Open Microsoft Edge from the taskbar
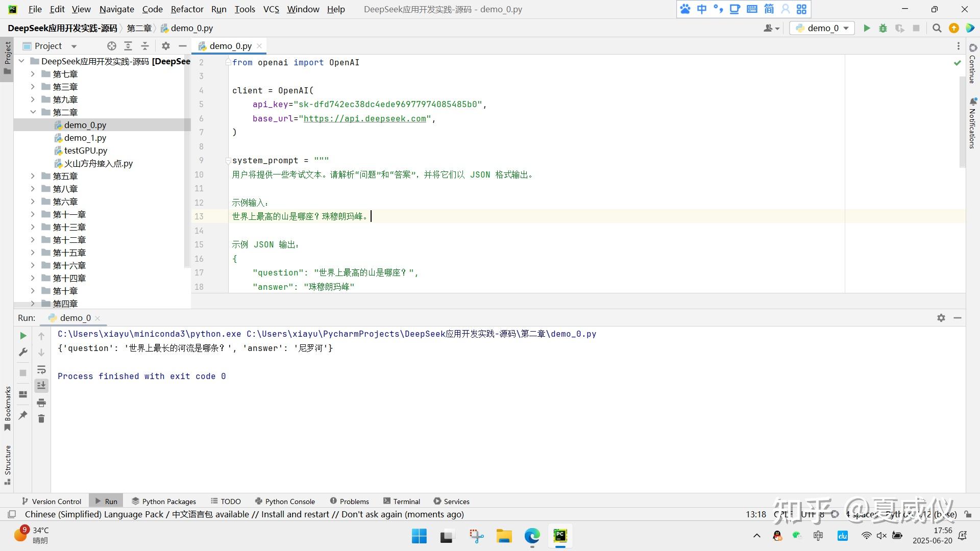 pos(532,536)
